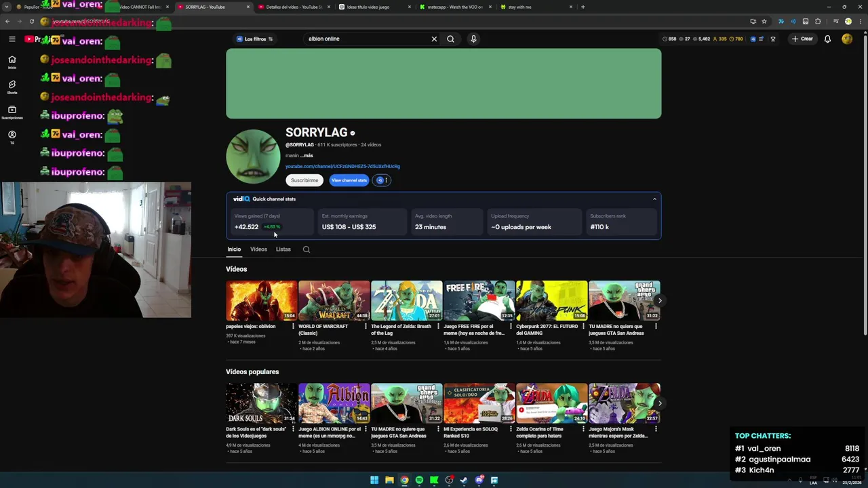Open the Chrome three-dot menu
Viewport: 868px width, 488px height.
click(860, 21)
